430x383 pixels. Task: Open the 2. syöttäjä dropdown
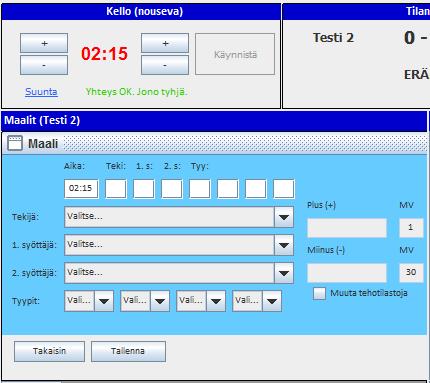(x=179, y=273)
